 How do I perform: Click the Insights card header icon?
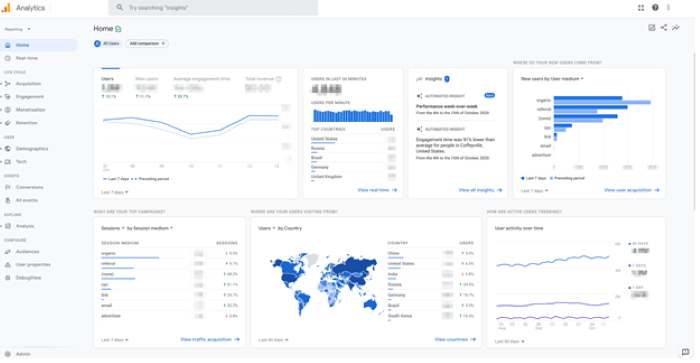[x=419, y=79]
